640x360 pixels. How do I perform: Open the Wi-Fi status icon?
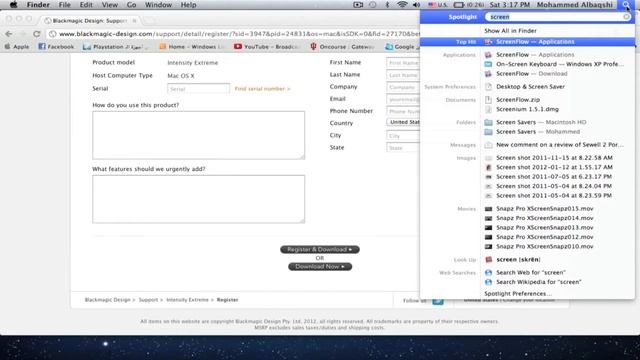point(402,5)
